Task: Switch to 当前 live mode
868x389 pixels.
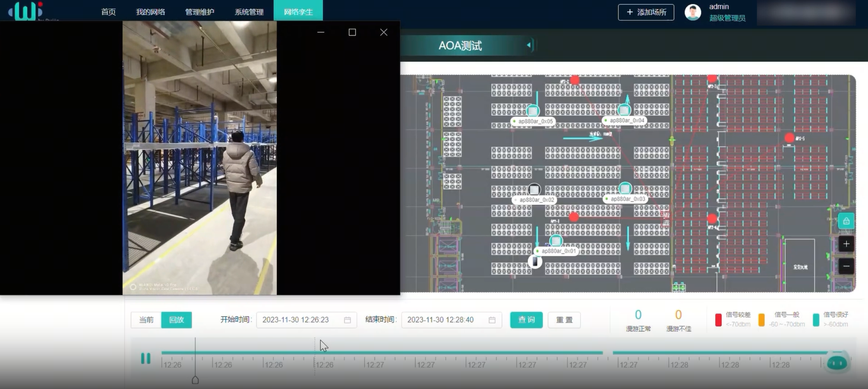Action: tap(146, 320)
